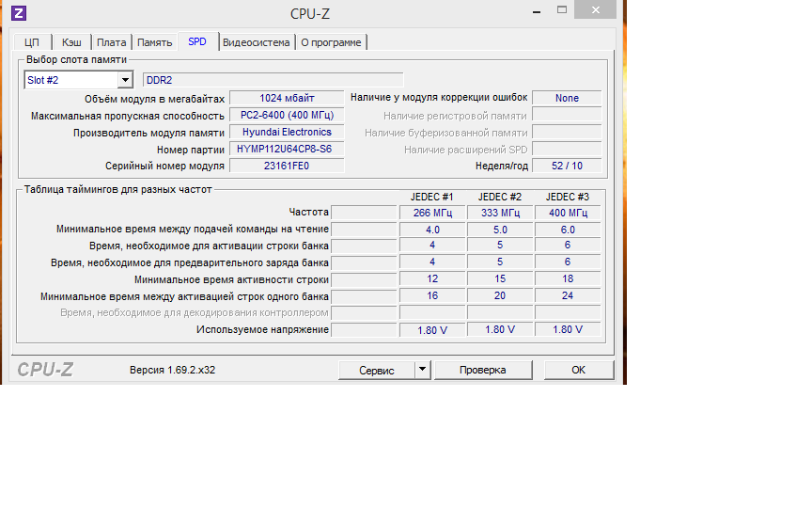Click the 5.0 CAS latency cell
812x508 pixels.
point(500,230)
